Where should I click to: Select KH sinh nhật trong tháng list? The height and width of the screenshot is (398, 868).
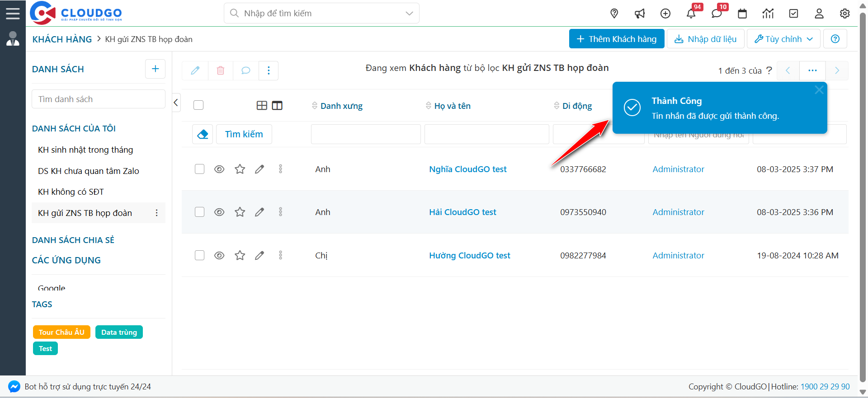(x=85, y=150)
